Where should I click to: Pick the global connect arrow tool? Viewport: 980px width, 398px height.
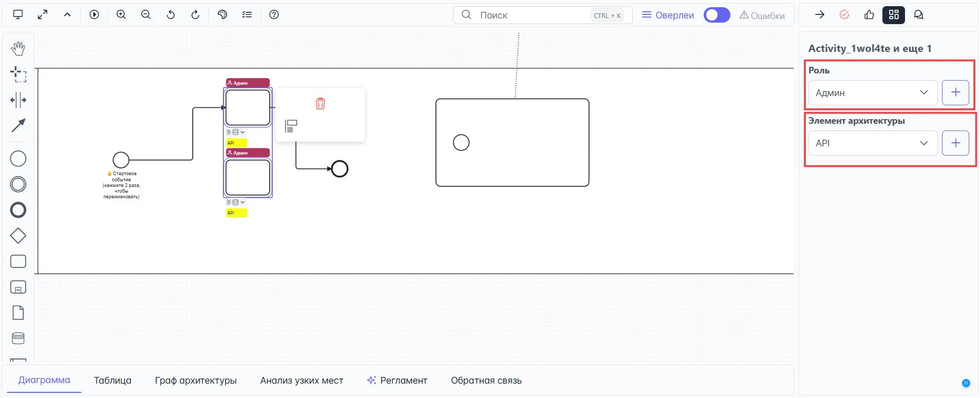[18, 125]
